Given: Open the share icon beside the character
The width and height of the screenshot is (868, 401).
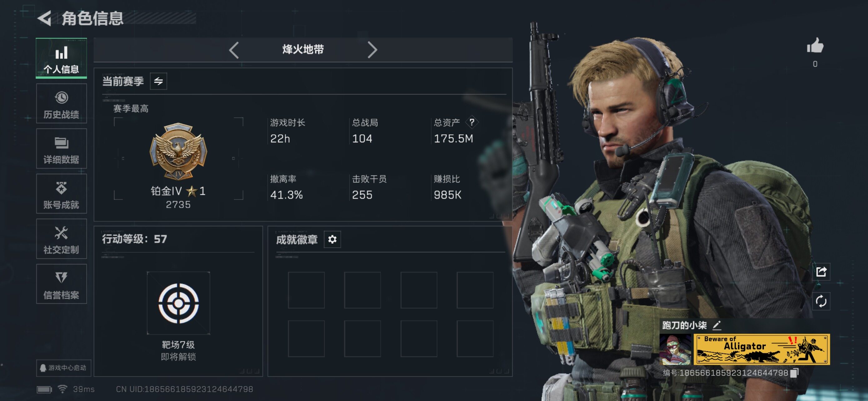Looking at the screenshot, I should 821,272.
